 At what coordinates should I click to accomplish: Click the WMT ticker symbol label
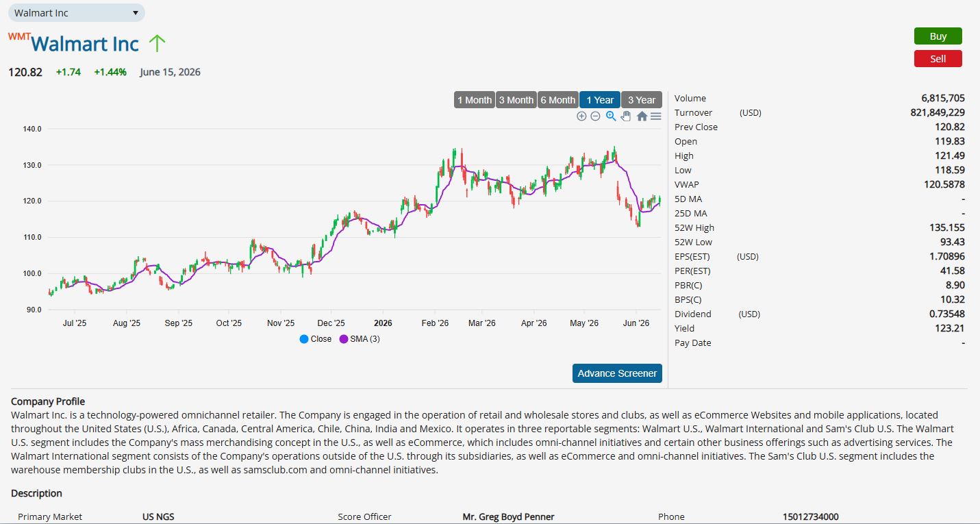(19, 36)
